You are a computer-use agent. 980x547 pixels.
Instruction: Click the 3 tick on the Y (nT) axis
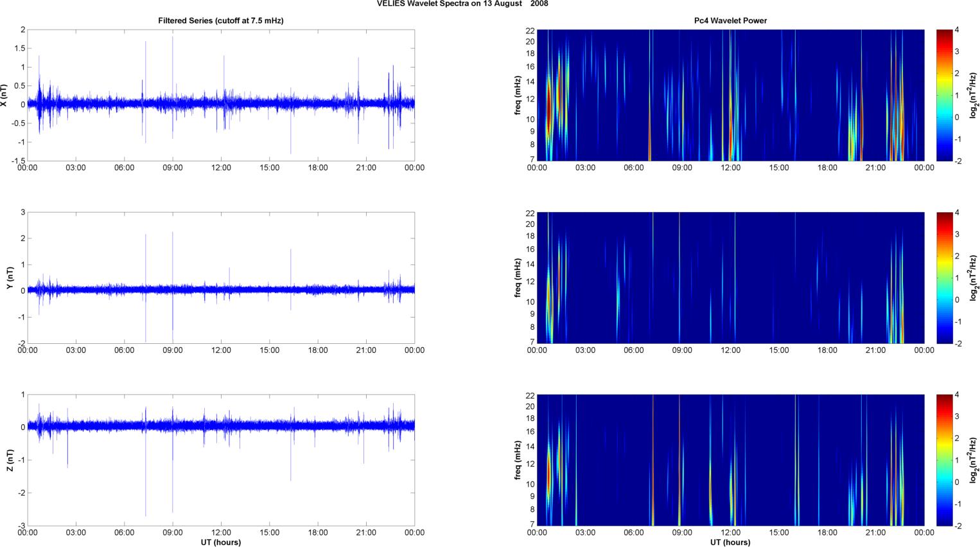[x=22, y=212]
